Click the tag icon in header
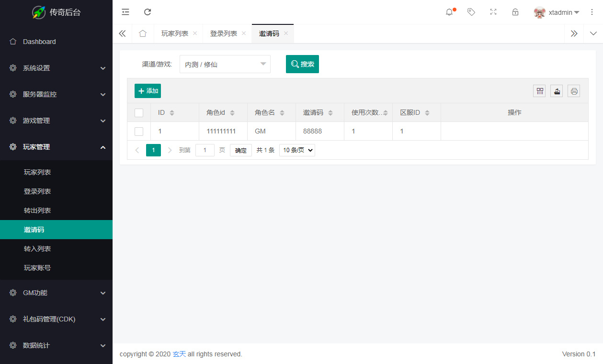Viewport: 603px width, 364px height. 471,12
